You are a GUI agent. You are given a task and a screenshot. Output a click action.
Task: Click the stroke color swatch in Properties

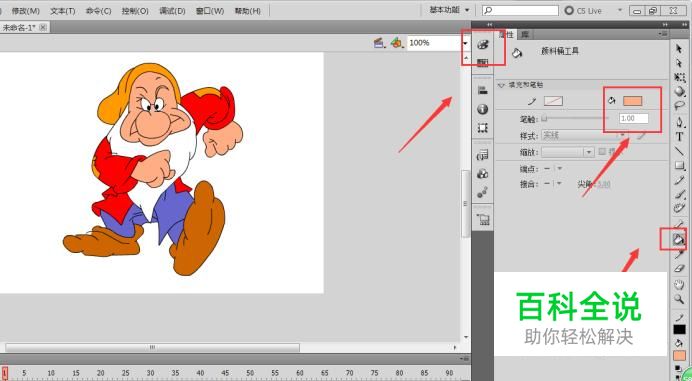click(553, 101)
